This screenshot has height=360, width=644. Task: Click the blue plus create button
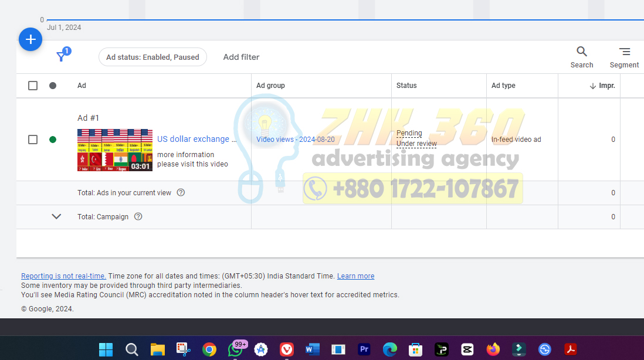(x=30, y=39)
